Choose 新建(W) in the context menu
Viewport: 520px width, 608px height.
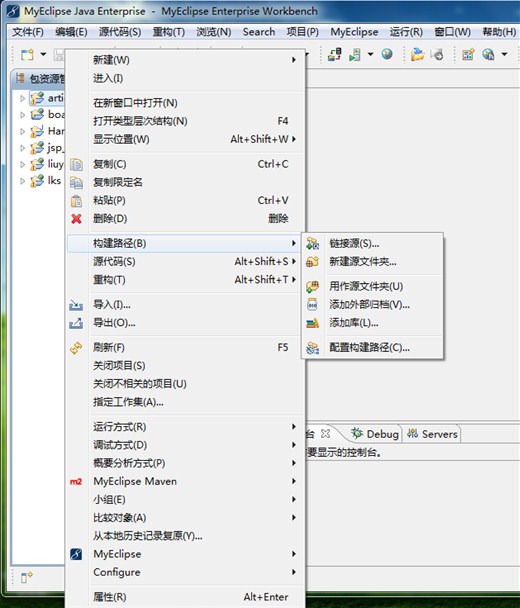[186, 60]
